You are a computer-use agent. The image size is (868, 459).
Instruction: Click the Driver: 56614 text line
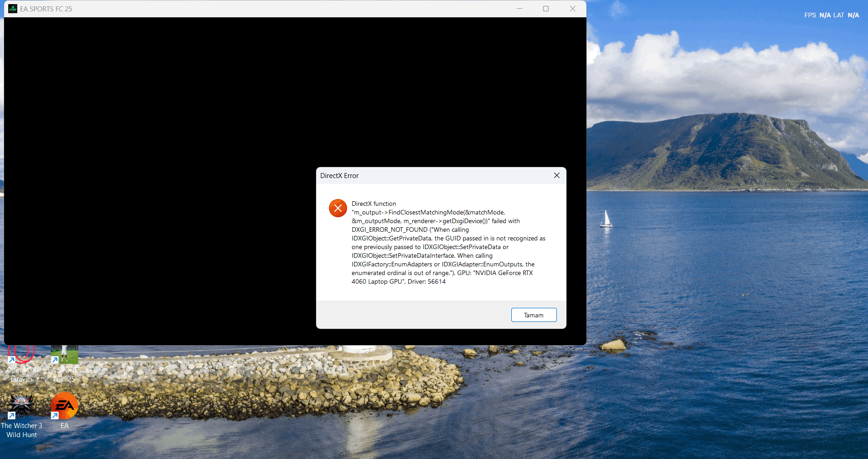tap(427, 281)
